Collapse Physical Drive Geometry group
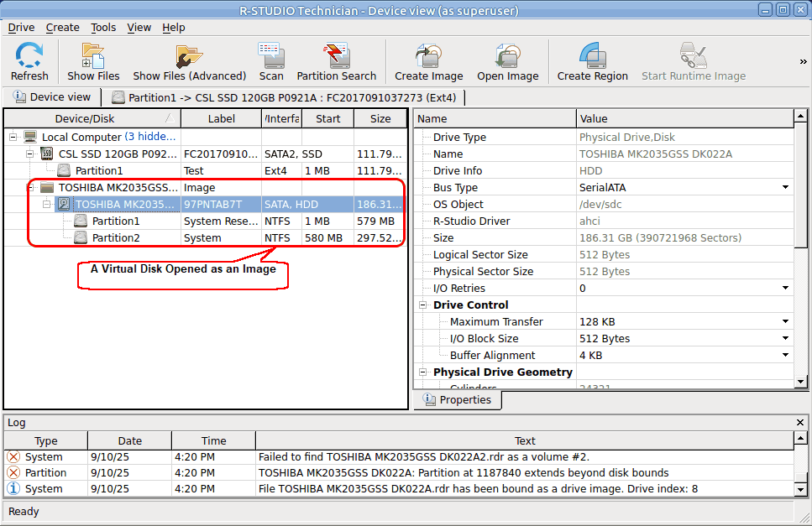This screenshot has width=812, height=526. [x=422, y=372]
